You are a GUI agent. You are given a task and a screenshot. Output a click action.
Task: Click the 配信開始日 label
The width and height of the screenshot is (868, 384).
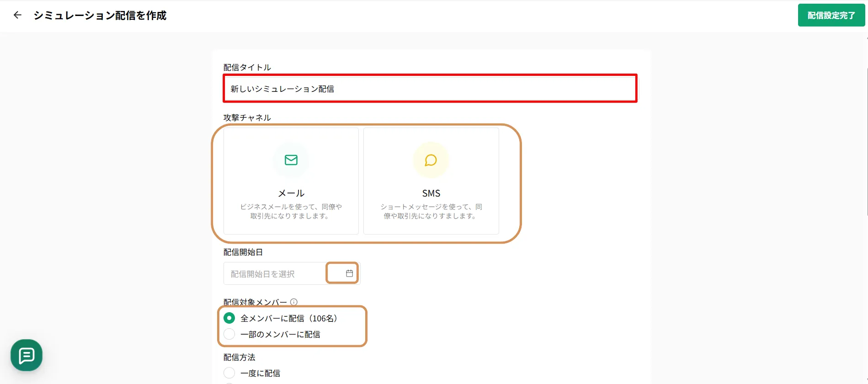click(243, 252)
